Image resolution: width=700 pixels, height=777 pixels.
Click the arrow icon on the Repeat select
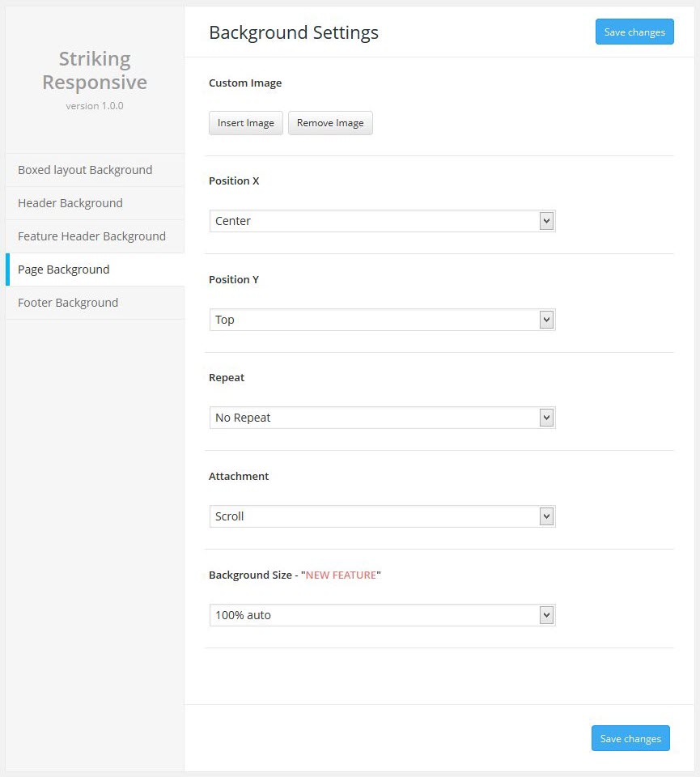[x=547, y=418]
